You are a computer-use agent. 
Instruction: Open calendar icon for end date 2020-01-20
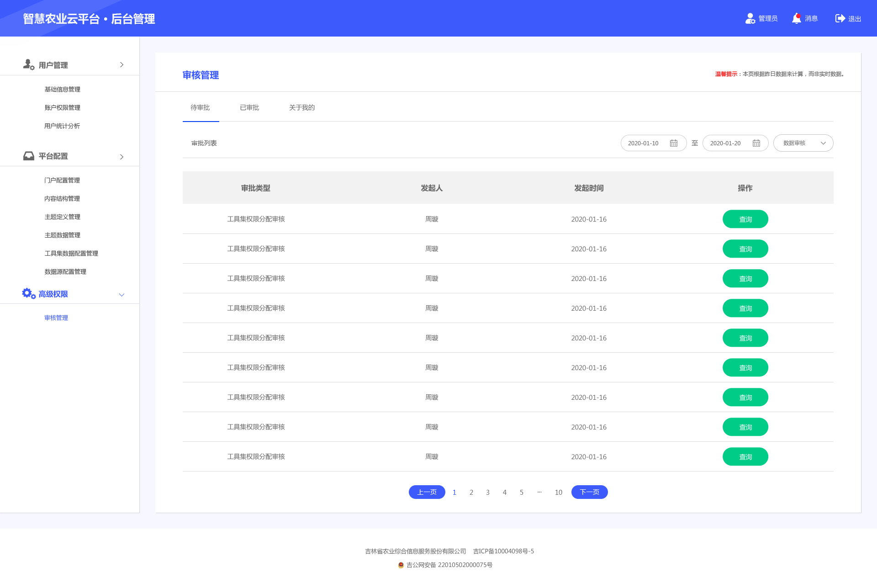tap(756, 143)
